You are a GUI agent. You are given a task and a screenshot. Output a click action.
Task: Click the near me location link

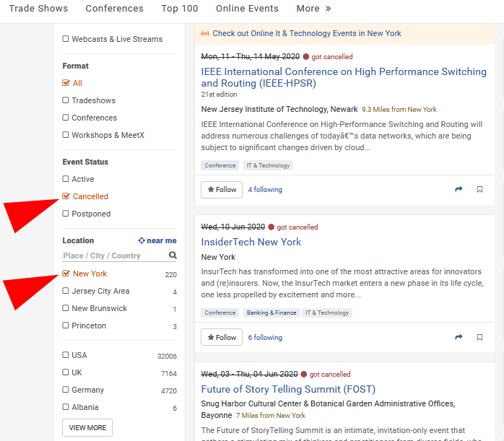(x=157, y=240)
